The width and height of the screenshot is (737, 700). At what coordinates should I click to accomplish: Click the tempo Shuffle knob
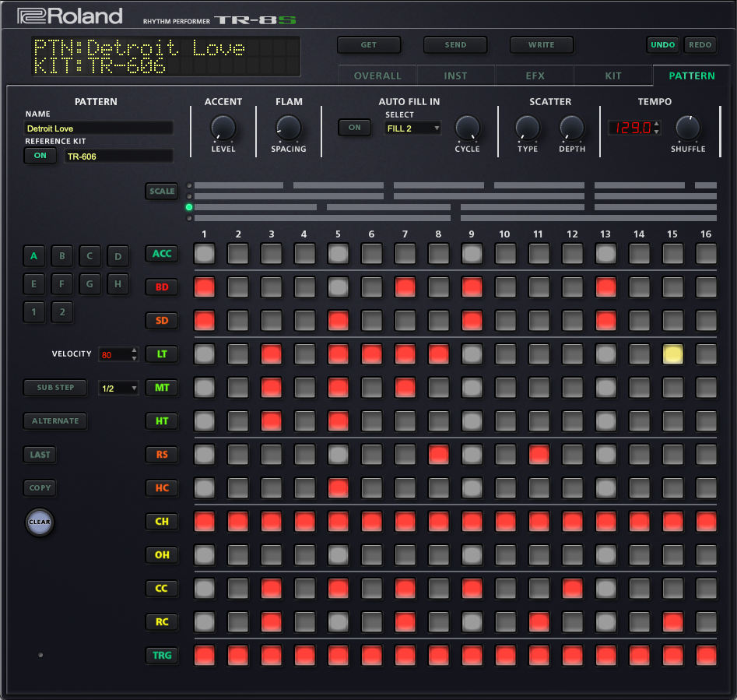[x=688, y=127]
